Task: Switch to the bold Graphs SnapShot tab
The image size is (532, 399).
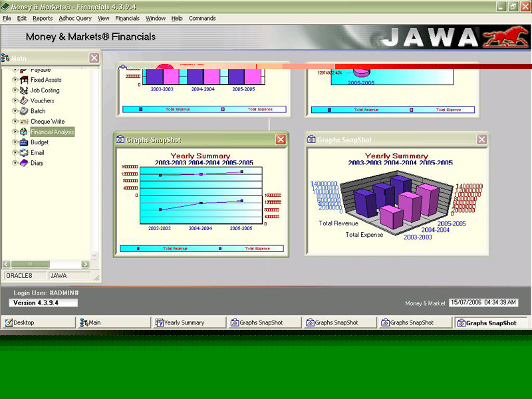Action: (491, 323)
